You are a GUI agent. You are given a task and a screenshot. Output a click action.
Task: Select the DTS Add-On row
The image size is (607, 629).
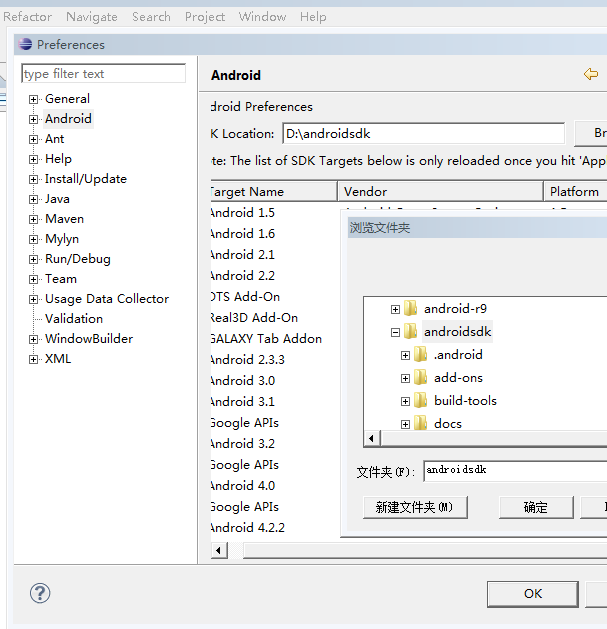tap(245, 296)
